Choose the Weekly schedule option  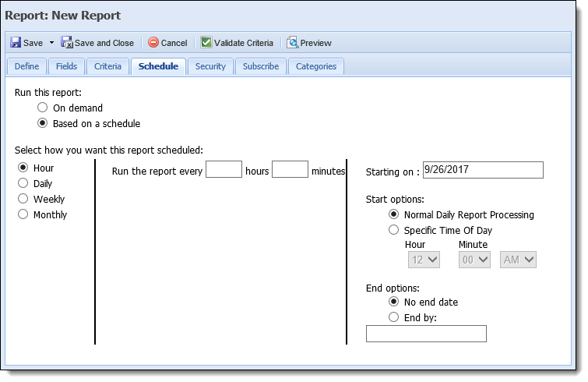(23, 199)
